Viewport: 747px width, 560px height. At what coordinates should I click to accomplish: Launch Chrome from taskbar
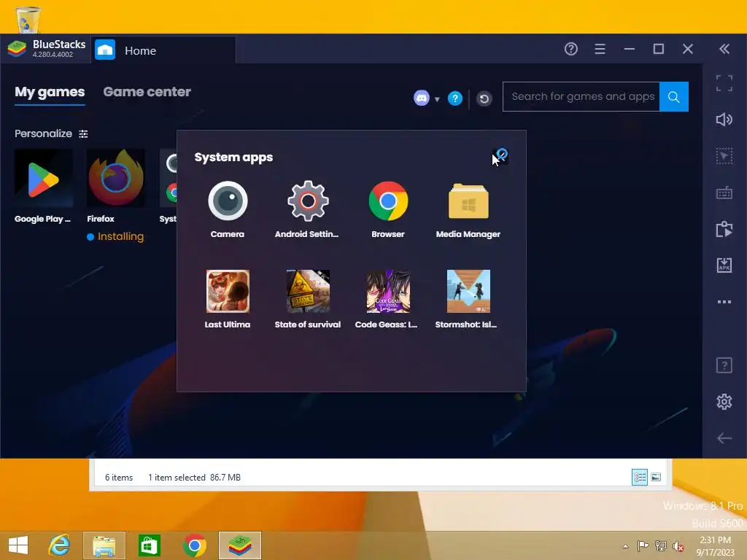coord(194,545)
